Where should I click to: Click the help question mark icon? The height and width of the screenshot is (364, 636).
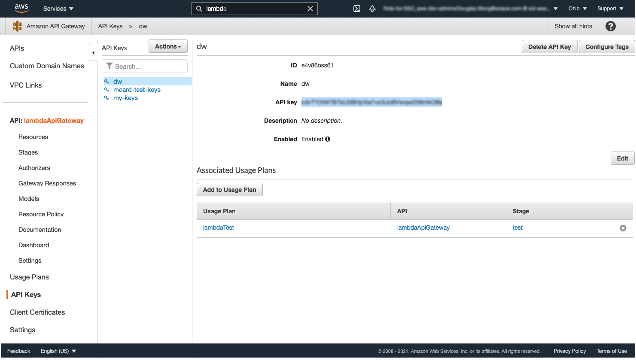tap(610, 26)
